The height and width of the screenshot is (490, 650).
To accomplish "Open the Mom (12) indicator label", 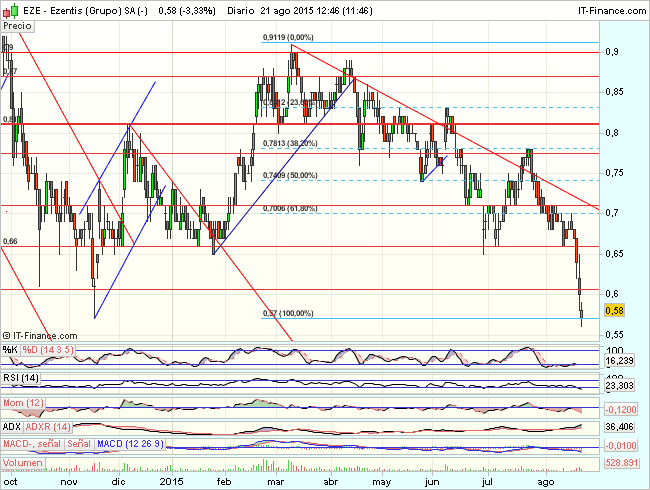I will click(23, 403).
